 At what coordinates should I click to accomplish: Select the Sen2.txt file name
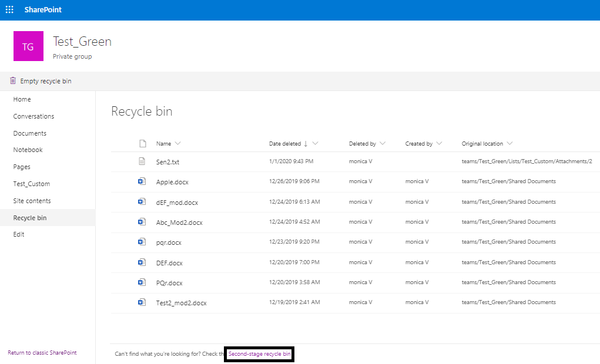pos(167,162)
